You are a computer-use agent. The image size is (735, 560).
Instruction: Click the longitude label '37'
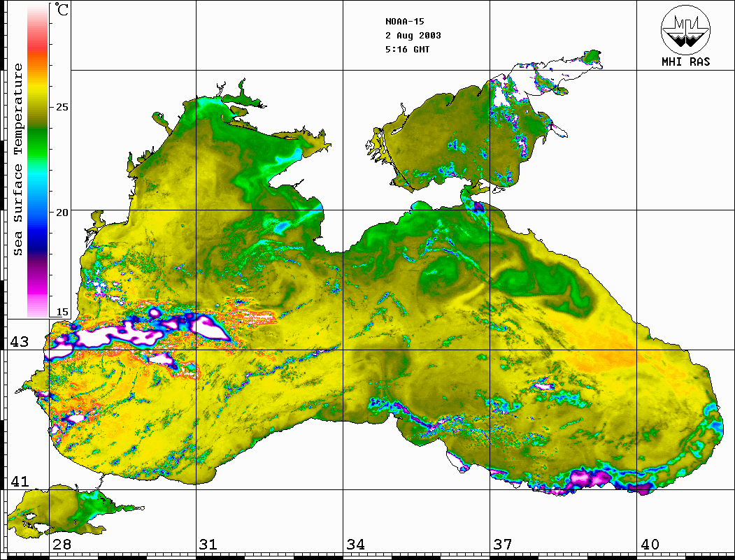[503, 544]
